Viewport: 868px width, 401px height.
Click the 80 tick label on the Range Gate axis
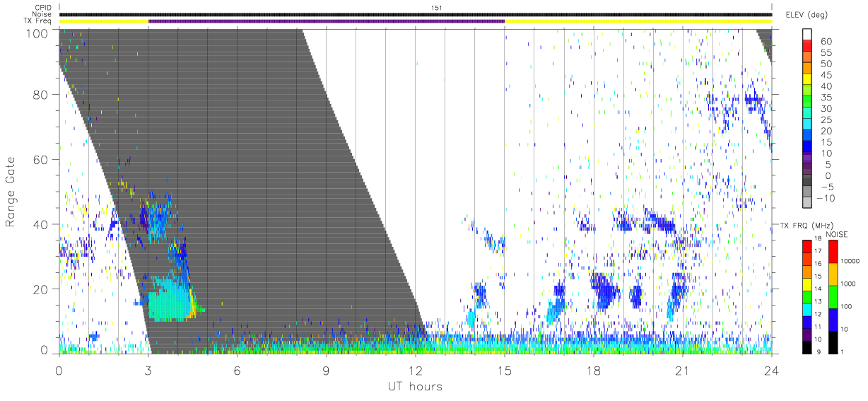click(40, 95)
